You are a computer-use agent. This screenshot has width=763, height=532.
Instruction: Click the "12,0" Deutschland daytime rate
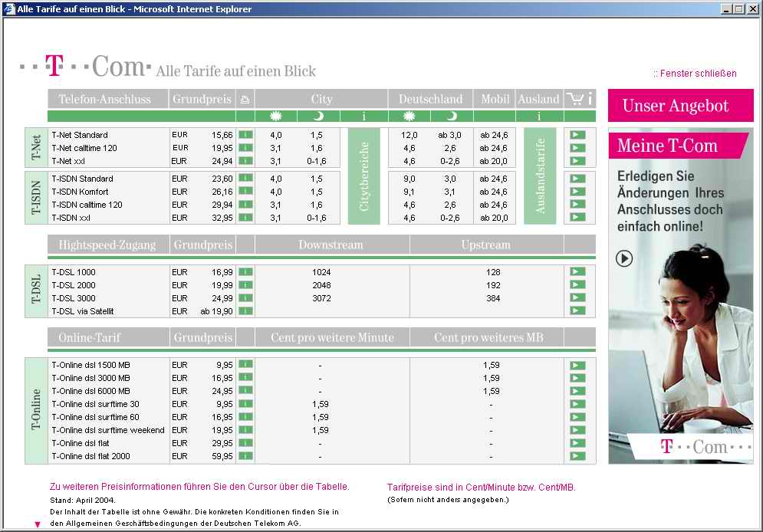pos(409,135)
